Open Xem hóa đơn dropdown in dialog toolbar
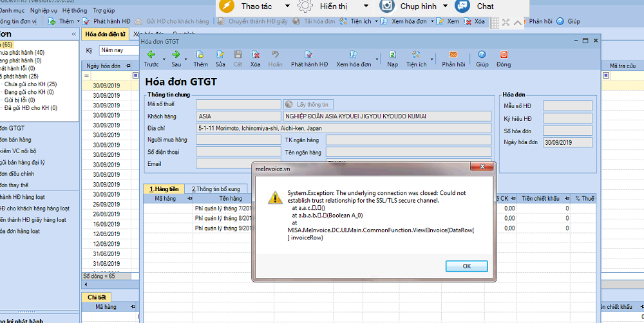This screenshot has width=644, height=323. point(377,60)
